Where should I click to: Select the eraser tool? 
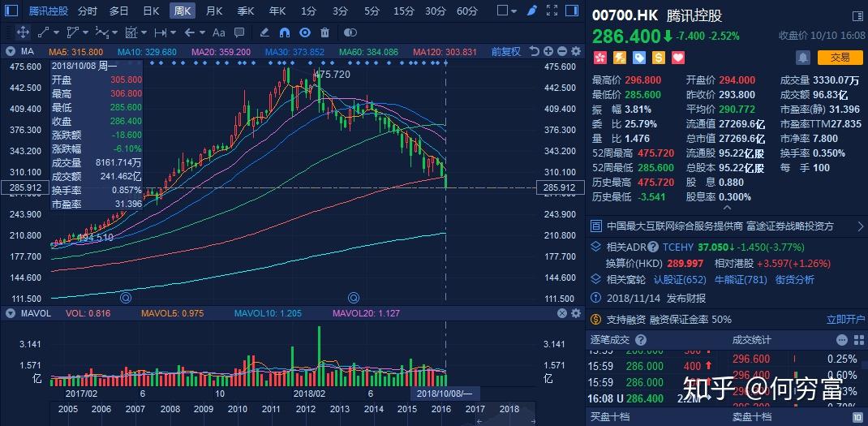(264, 32)
